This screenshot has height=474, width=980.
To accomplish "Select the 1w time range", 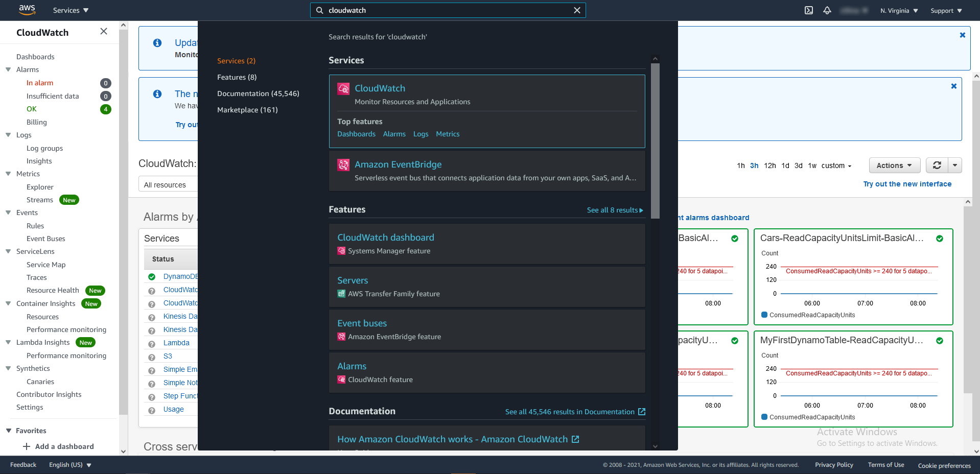I will (x=812, y=165).
